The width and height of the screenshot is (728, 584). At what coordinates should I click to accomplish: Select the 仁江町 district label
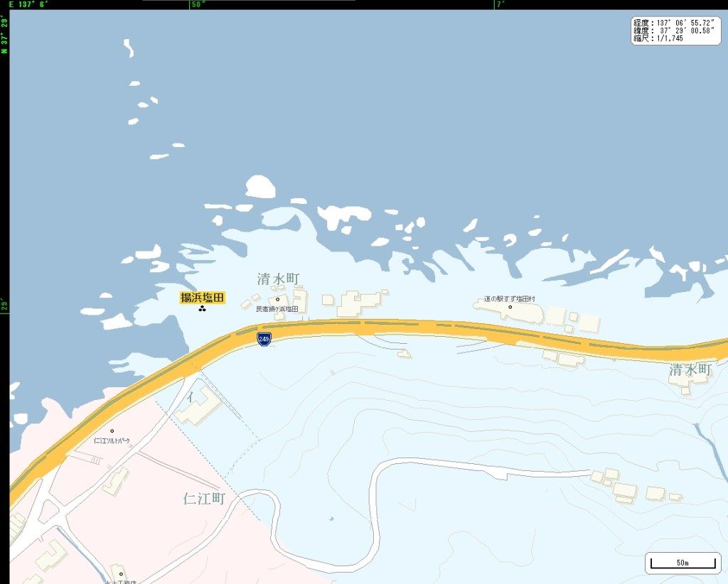pos(204,499)
